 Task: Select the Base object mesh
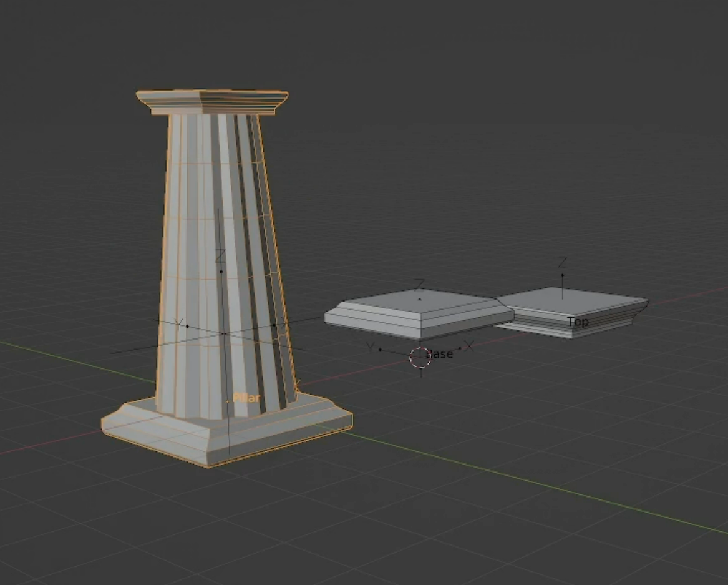click(418, 313)
